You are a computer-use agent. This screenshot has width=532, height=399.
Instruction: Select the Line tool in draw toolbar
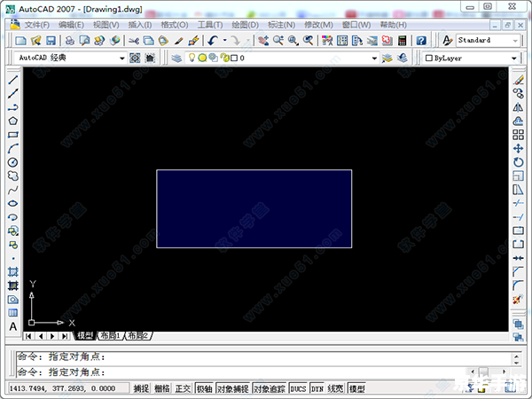coord(13,80)
